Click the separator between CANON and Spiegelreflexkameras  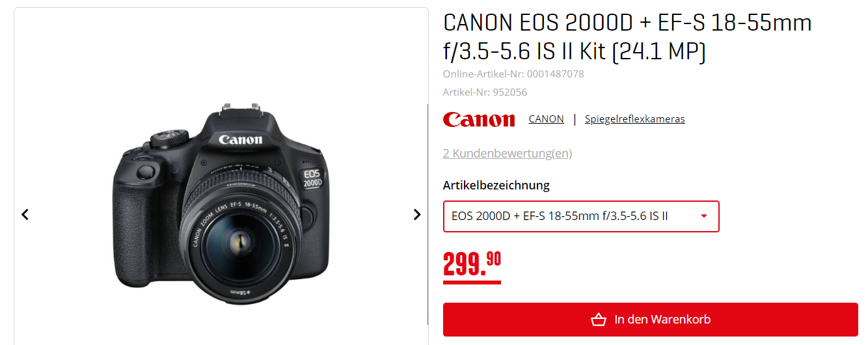click(575, 119)
